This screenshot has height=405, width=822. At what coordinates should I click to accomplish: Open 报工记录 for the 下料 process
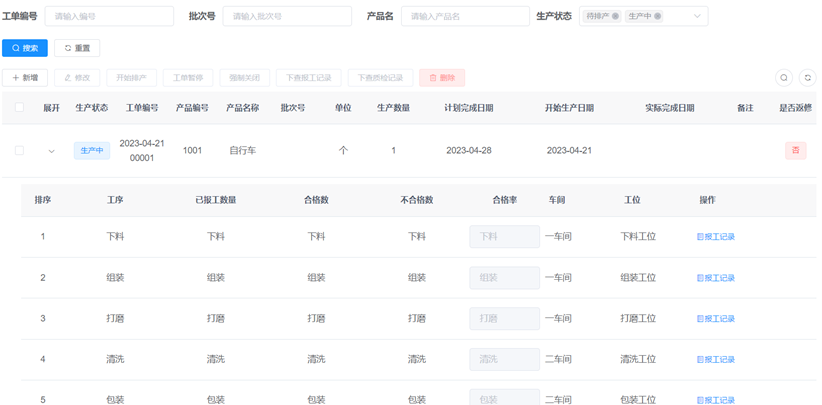716,237
